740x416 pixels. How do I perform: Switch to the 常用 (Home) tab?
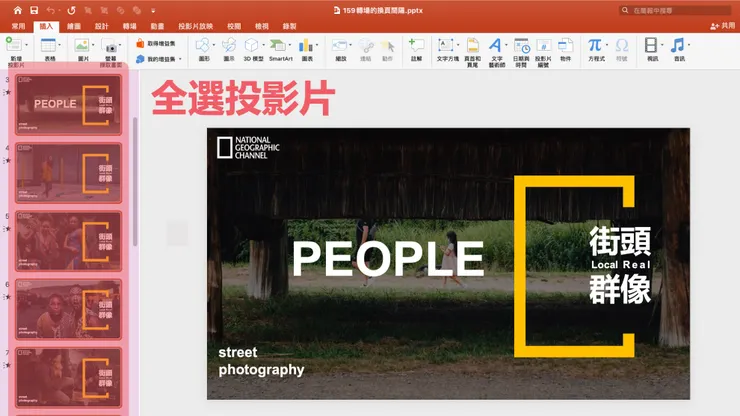coord(18,26)
